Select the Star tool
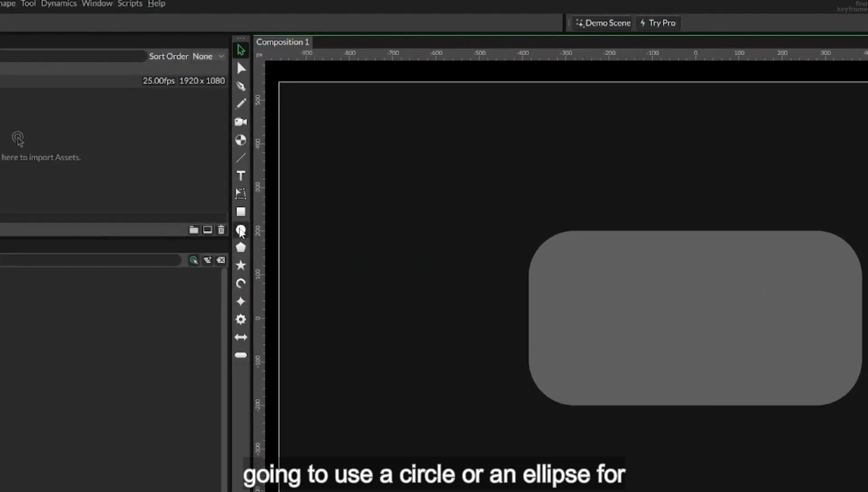Viewport: 868px width, 492px height. coord(241,265)
